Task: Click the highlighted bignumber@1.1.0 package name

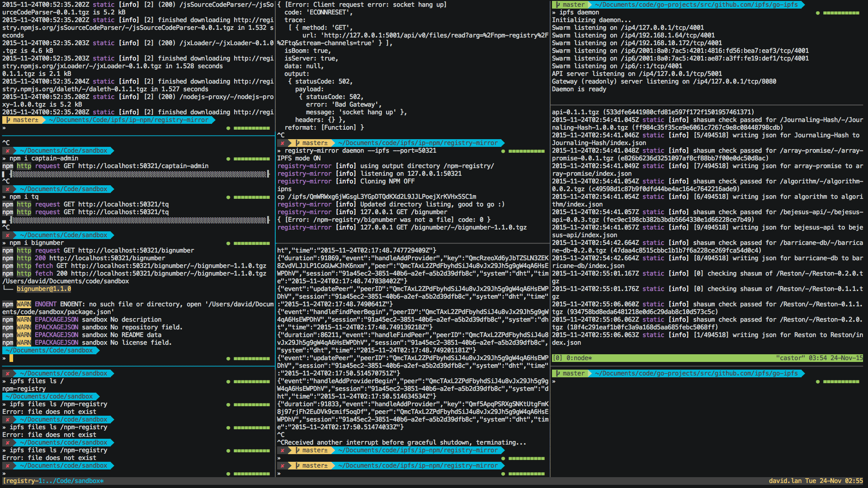Action: coord(44,289)
